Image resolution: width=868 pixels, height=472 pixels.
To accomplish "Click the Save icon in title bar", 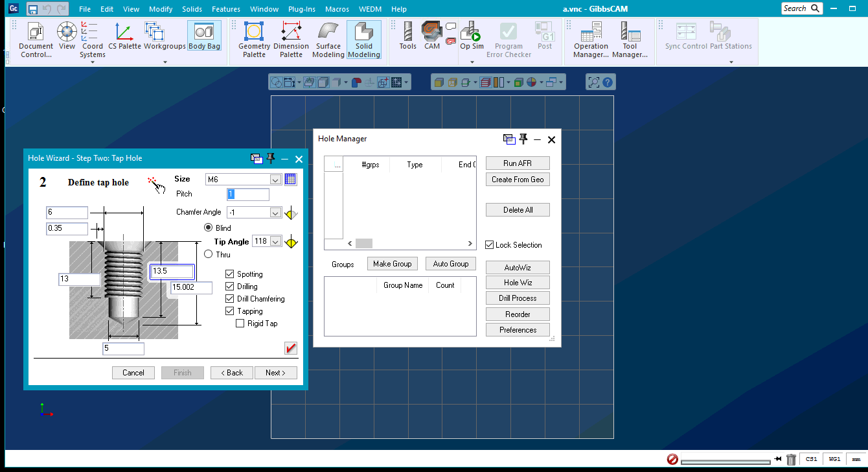I will (32, 9).
